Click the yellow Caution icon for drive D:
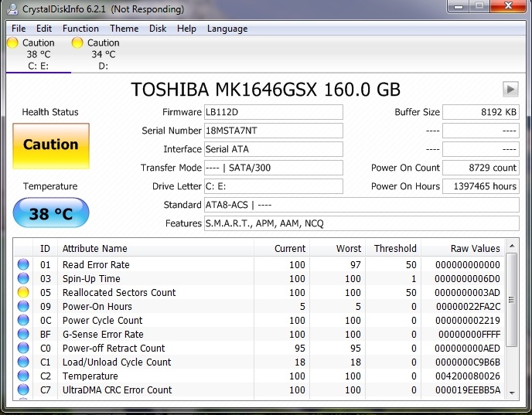The height and width of the screenshot is (415, 532). [x=77, y=43]
